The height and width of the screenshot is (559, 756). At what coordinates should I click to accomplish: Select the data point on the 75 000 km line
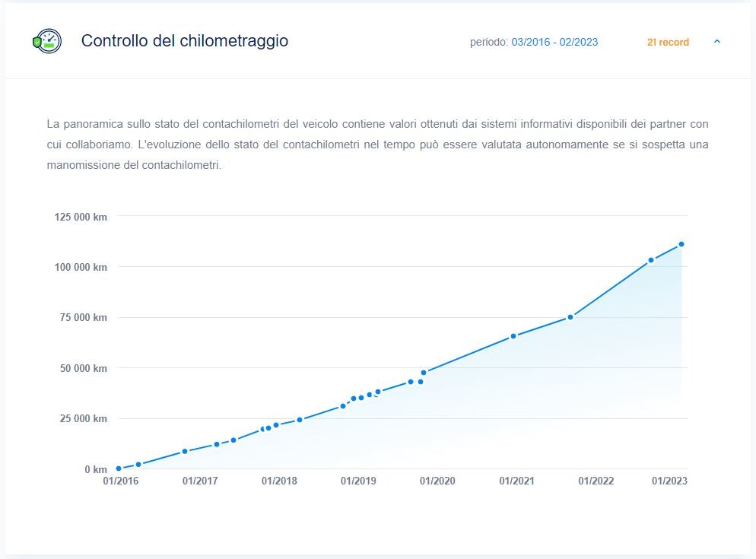pyautogui.click(x=570, y=317)
